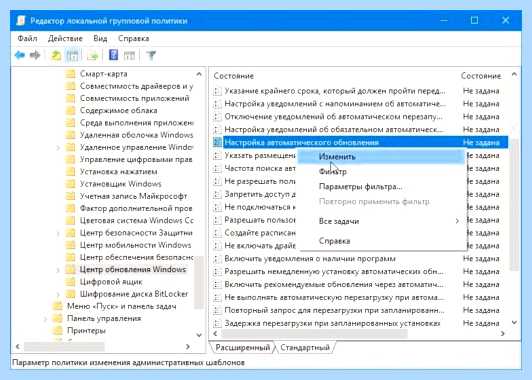Click the folder icon next to Цифровой ящик
This screenshot has width=532, height=380.
(x=70, y=282)
